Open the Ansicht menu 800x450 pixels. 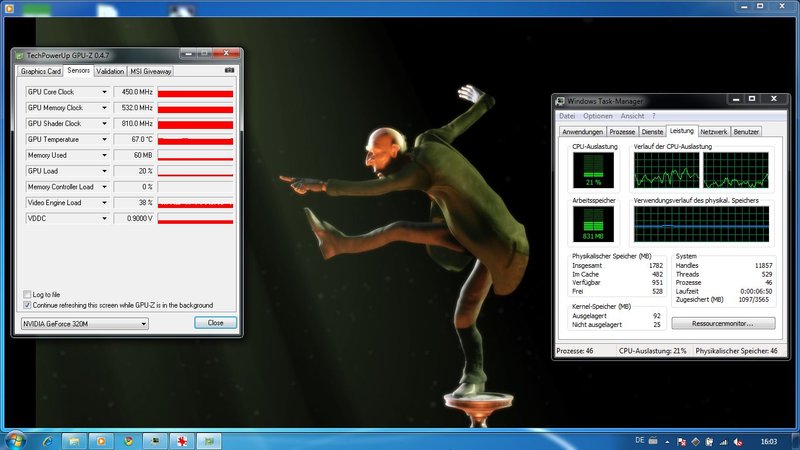coord(633,116)
